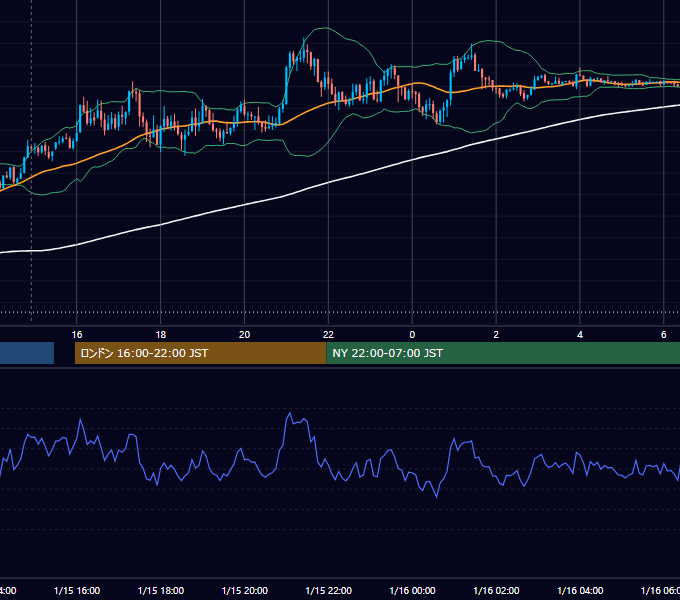Click the 1/16 04:00 date label
Image resolution: width=680 pixels, height=600 pixels.
pyautogui.click(x=580, y=590)
